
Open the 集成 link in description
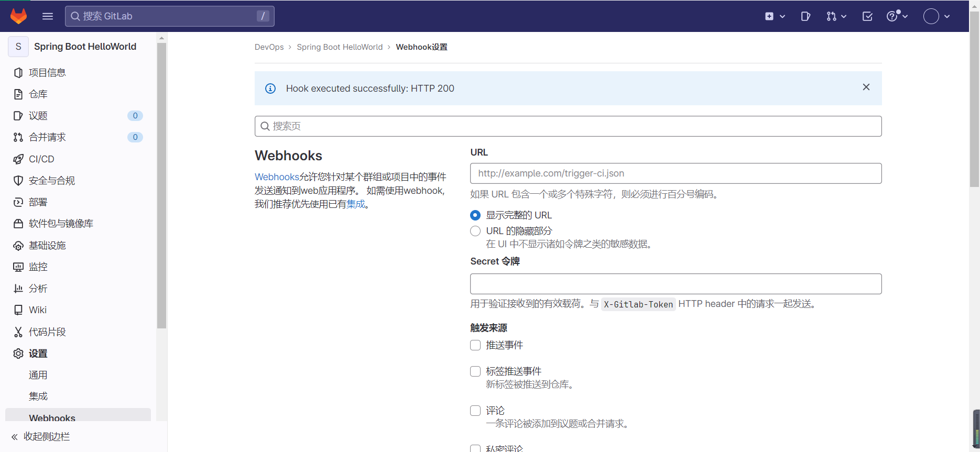[356, 204]
